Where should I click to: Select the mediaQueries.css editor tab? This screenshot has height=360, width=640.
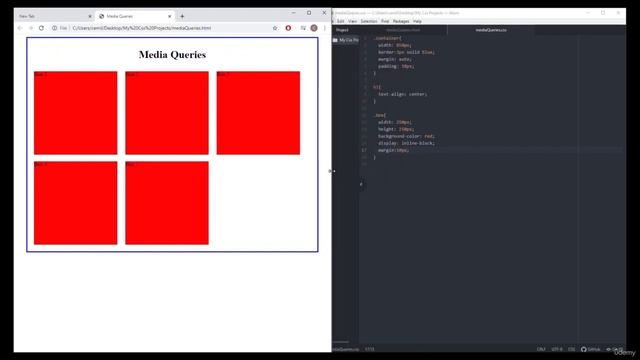[x=491, y=30]
